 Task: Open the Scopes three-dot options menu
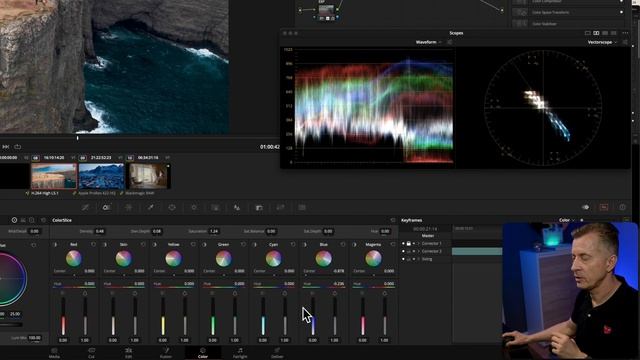(625, 33)
